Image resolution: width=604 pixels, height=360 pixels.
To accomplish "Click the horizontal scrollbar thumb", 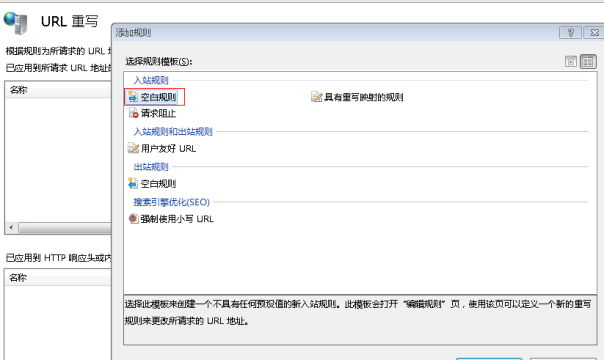I will point(65,228).
